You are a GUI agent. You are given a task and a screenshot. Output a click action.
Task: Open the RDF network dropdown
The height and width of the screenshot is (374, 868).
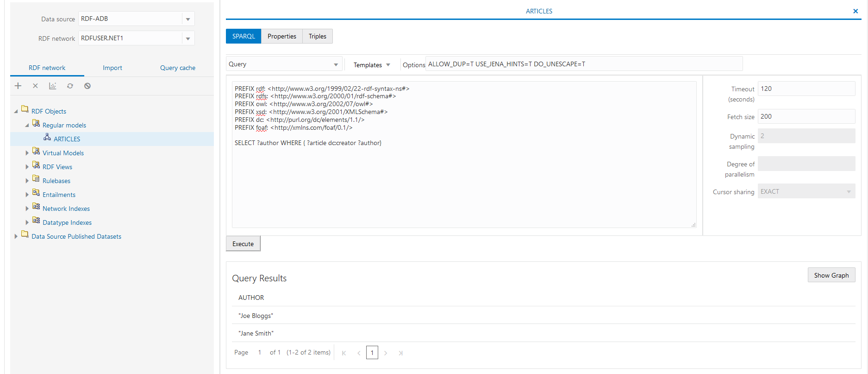pos(188,38)
